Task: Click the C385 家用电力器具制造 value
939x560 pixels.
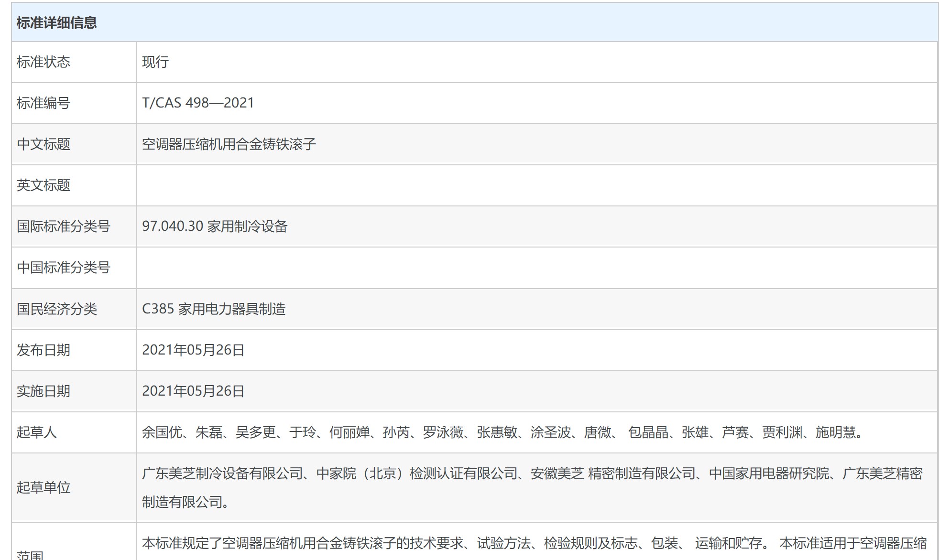Action: [x=214, y=309]
